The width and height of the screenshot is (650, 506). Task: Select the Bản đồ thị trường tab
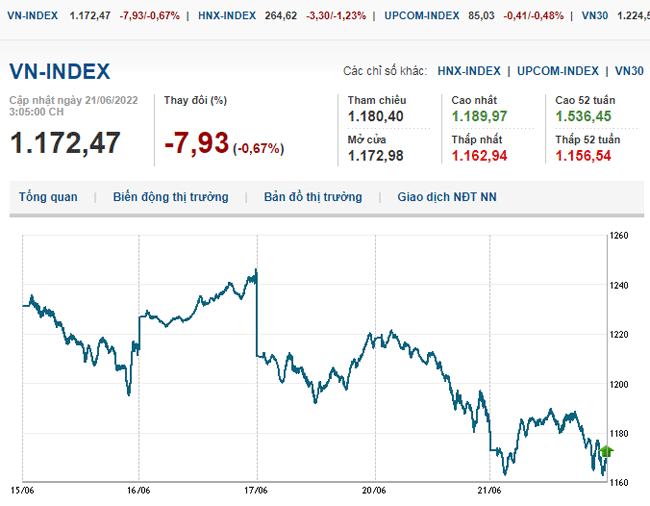[313, 197]
